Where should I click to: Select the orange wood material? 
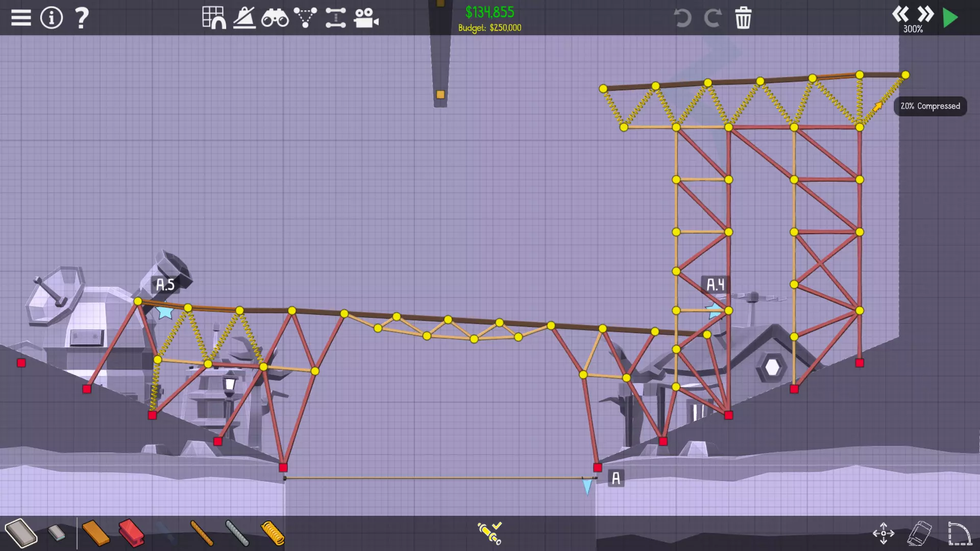point(95,533)
